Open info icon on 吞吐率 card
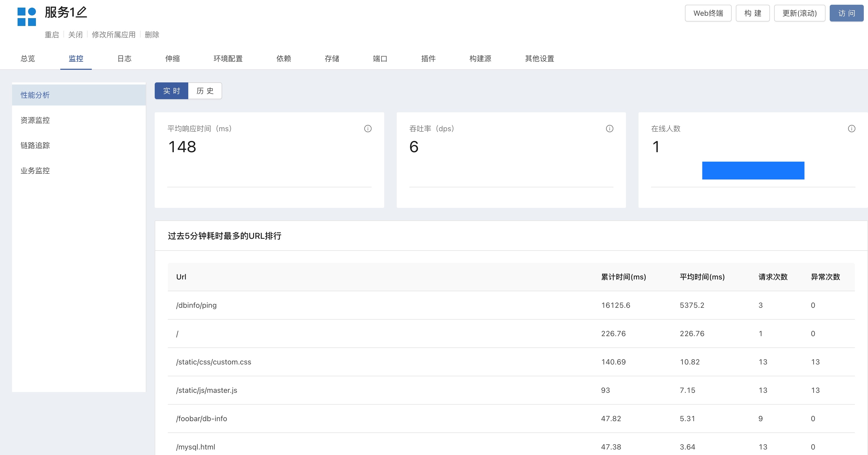Screen dimensions: 868x455 609,129
